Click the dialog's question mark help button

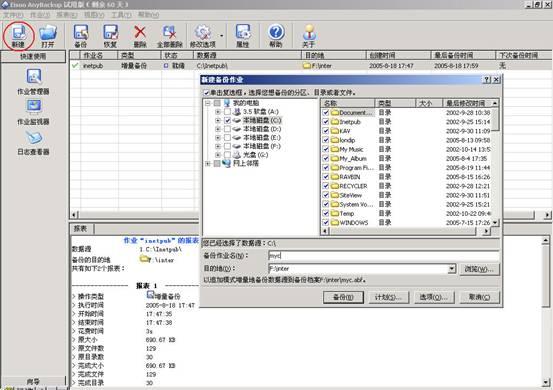pyautogui.click(x=487, y=80)
